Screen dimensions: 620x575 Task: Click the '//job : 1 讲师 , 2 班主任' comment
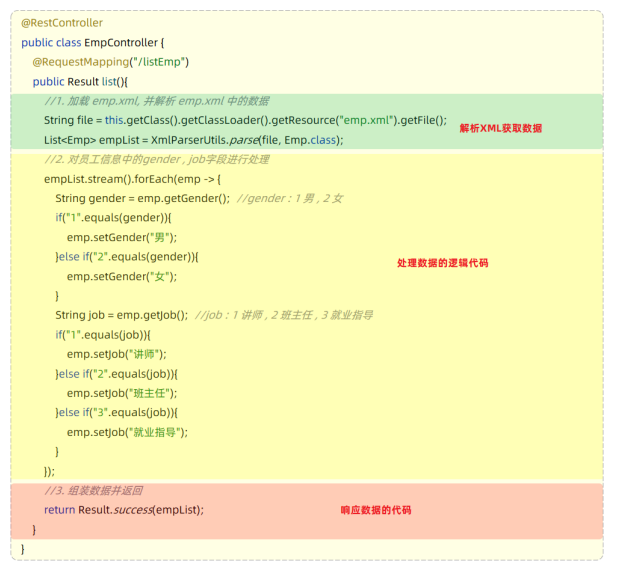[284, 315]
